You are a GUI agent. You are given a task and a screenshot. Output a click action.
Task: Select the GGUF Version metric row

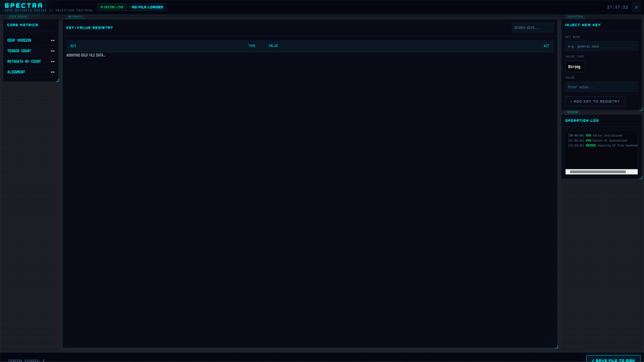coord(31,40)
